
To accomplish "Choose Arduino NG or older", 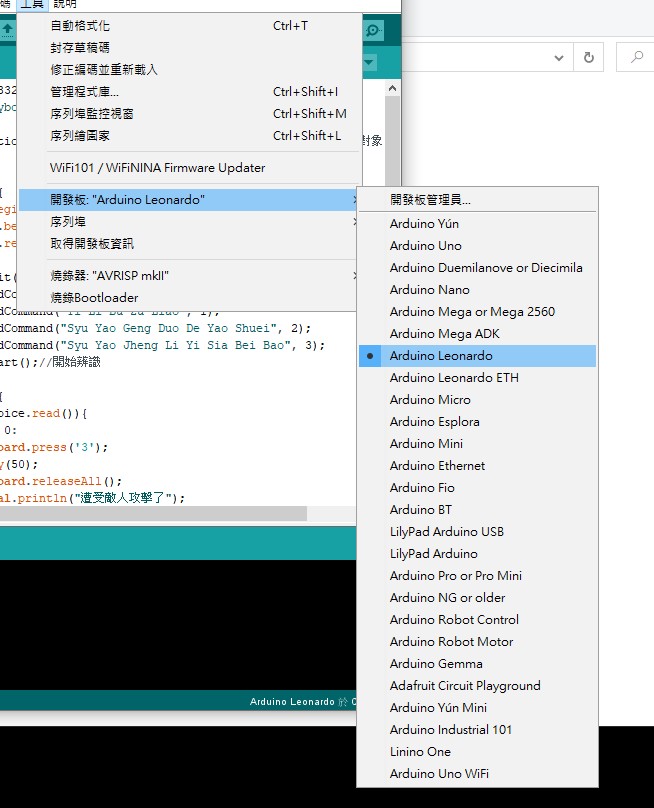I will 477,598.
